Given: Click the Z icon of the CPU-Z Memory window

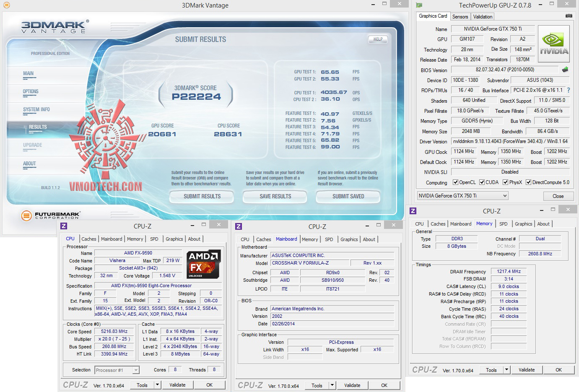Looking at the screenshot, I should 413,211.
